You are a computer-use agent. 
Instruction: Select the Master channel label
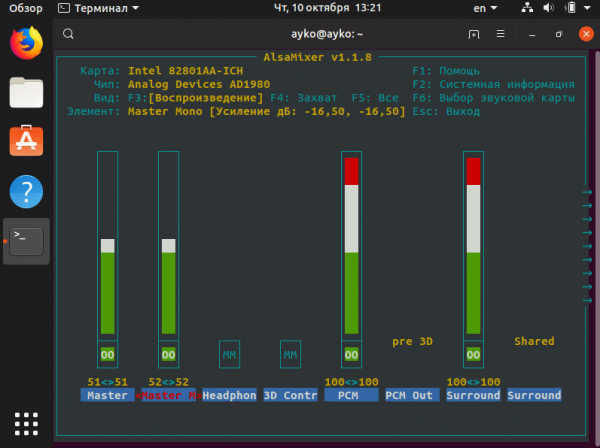108,395
